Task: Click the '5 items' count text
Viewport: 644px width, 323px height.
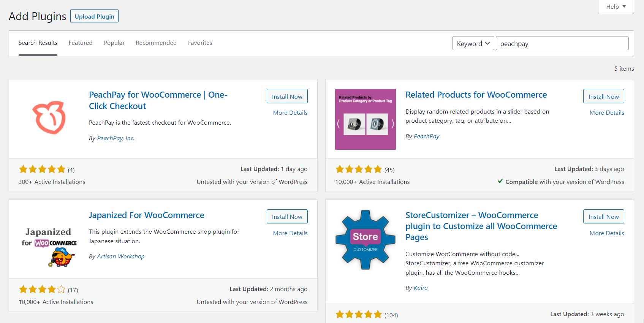Action: tap(624, 69)
